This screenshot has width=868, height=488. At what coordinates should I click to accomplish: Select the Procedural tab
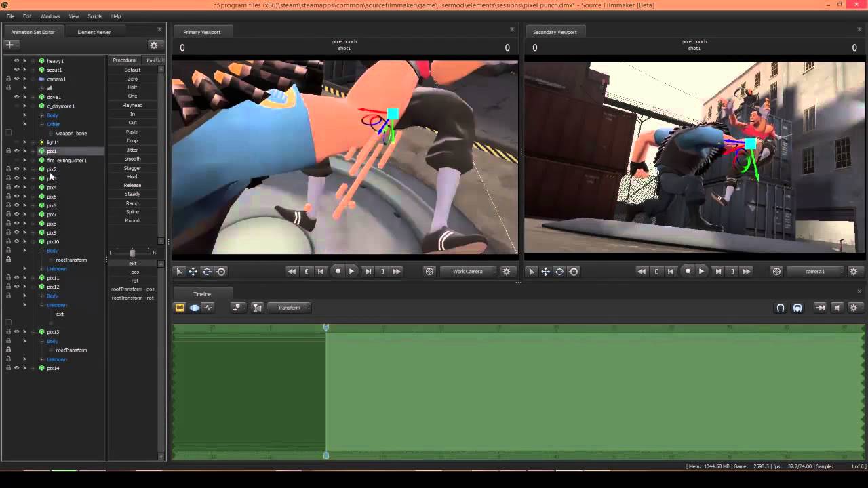[x=125, y=60]
